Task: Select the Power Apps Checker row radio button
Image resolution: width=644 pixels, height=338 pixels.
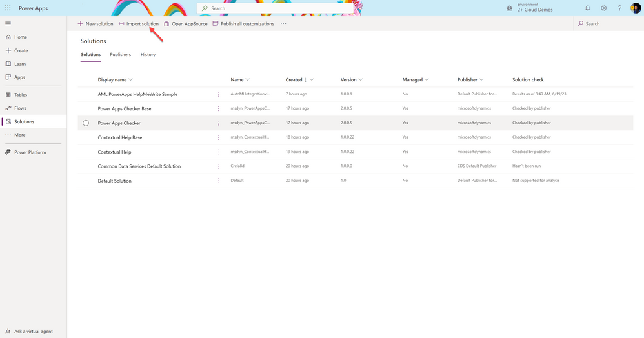Action: click(x=86, y=123)
